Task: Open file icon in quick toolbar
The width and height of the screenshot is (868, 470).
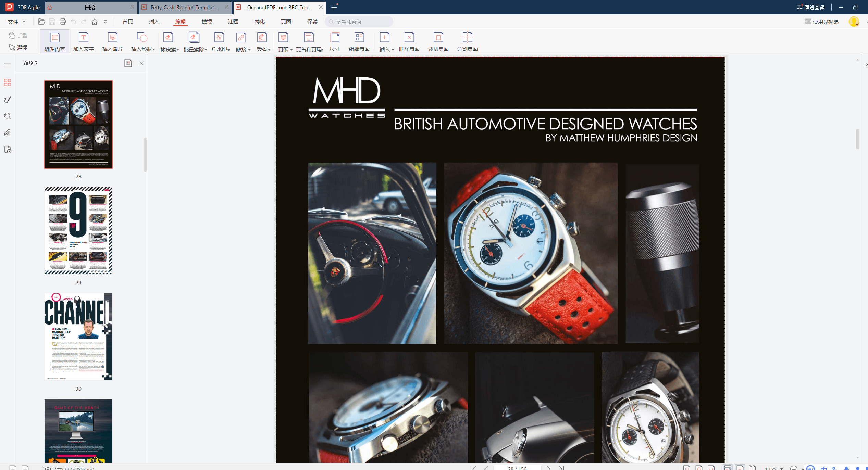Action: (41, 22)
